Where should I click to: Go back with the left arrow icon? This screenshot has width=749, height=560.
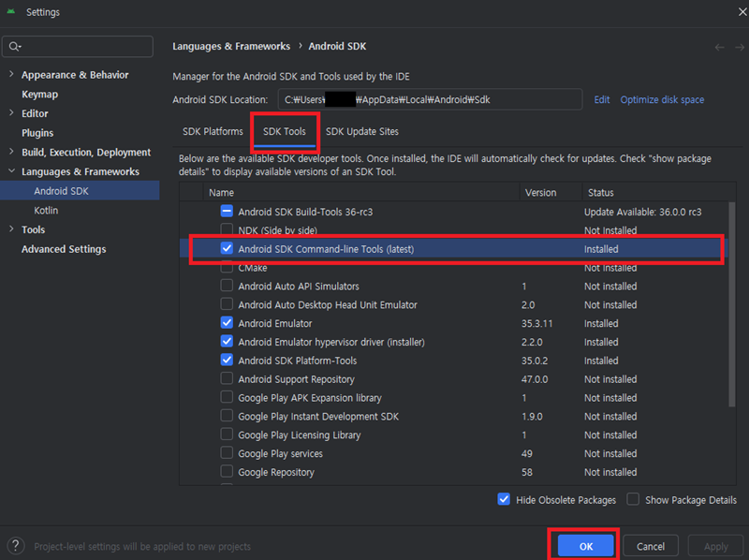[x=719, y=47]
